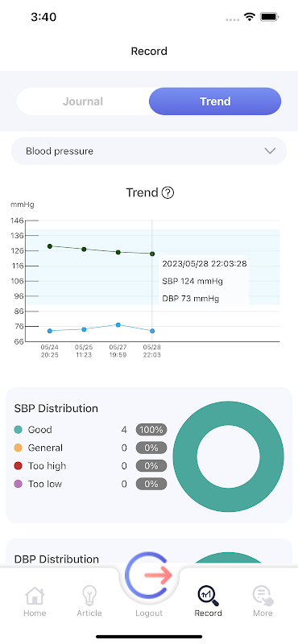Tap the battery status icon
The height and width of the screenshot is (644, 298).
click(270, 17)
